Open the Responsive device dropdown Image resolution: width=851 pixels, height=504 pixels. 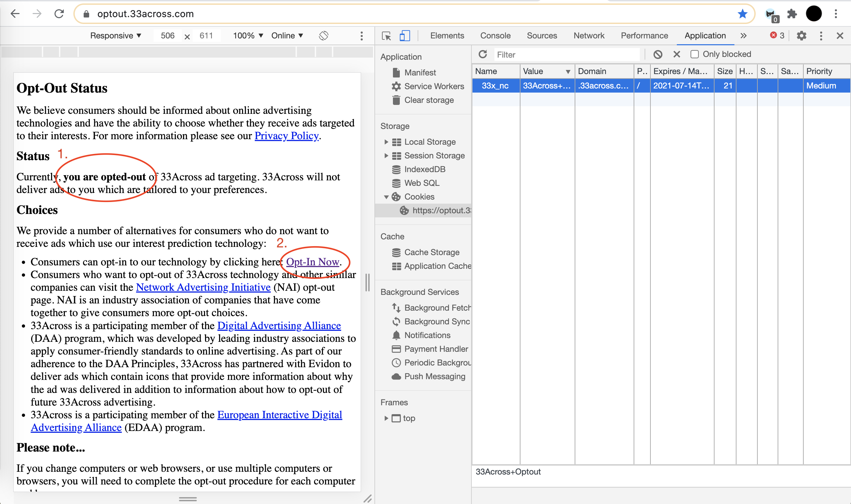[x=116, y=35]
